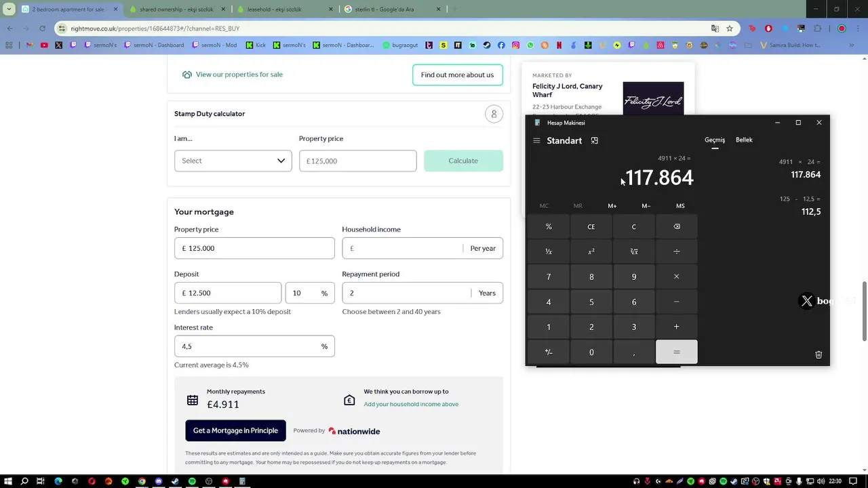The width and height of the screenshot is (868, 488).
Task: Open Facebook bookmark icon
Action: click(501, 45)
